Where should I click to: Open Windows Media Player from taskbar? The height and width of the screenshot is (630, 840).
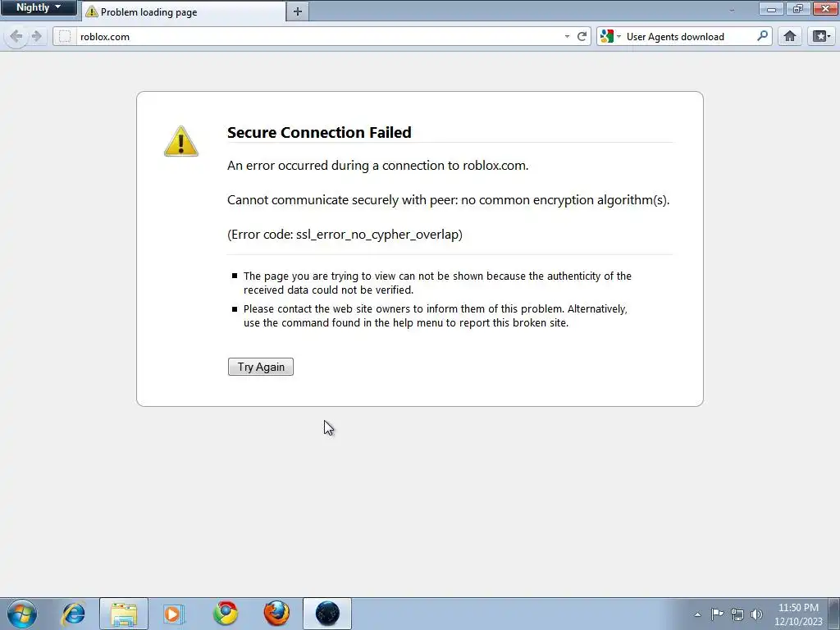click(174, 614)
